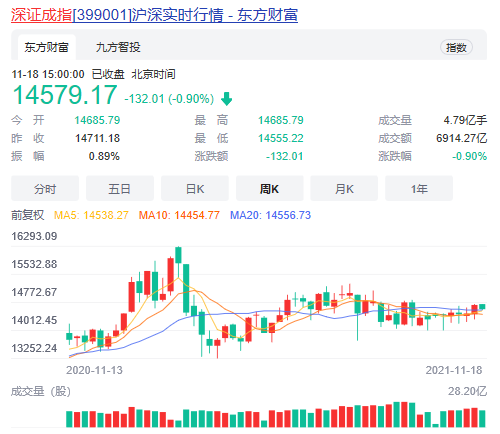This screenshot has height=434, width=500.
Task: Click the change text -132.01 (-0.90%)
Action: tap(169, 99)
